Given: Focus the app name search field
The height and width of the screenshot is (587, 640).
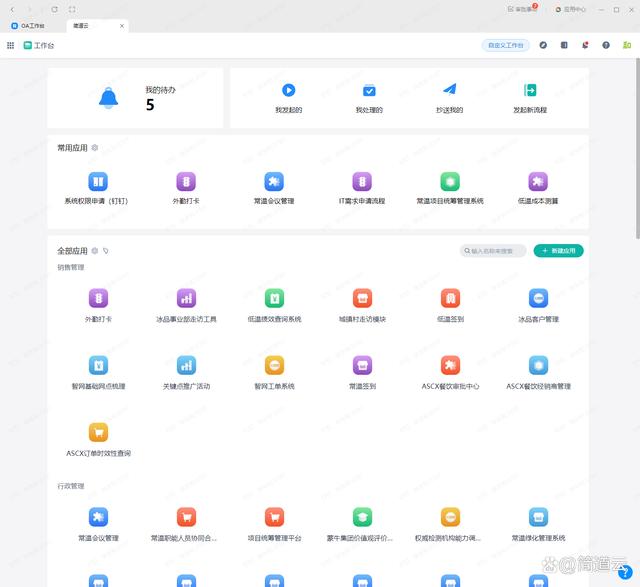Looking at the screenshot, I should click(x=496, y=251).
